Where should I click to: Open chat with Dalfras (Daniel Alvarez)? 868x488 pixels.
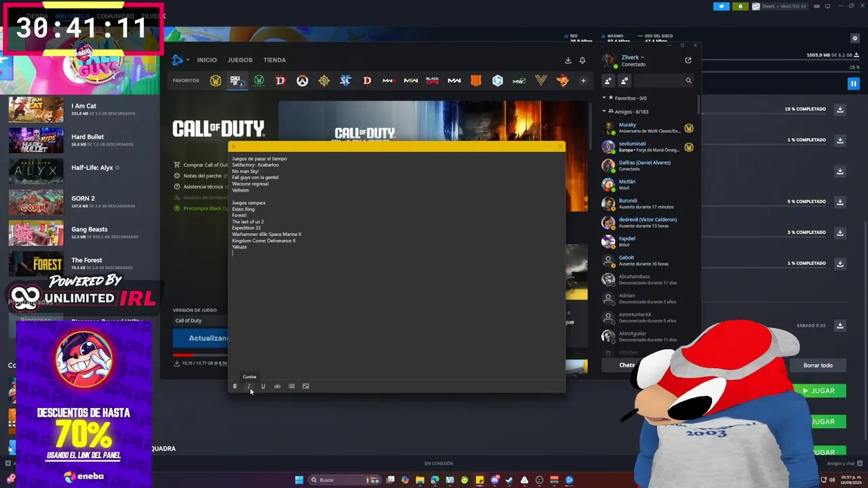(648, 165)
